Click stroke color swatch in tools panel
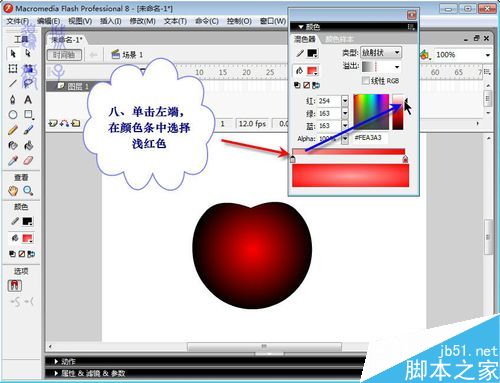This screenshot has width=500, height=383. click(x=28, y=221)
